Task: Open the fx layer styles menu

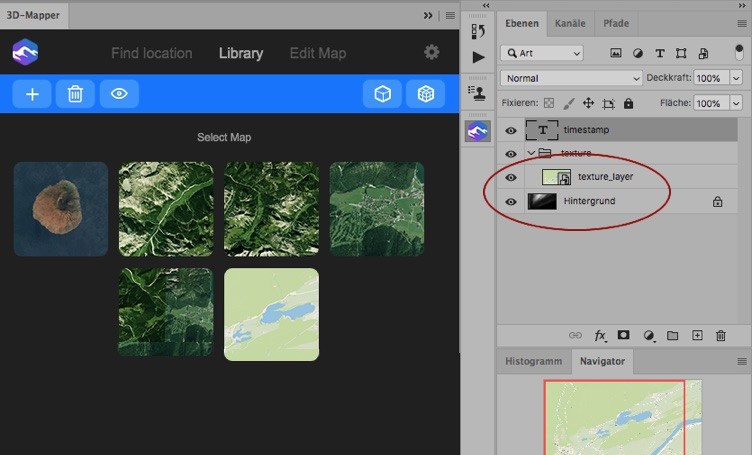Action: point(600,336)
